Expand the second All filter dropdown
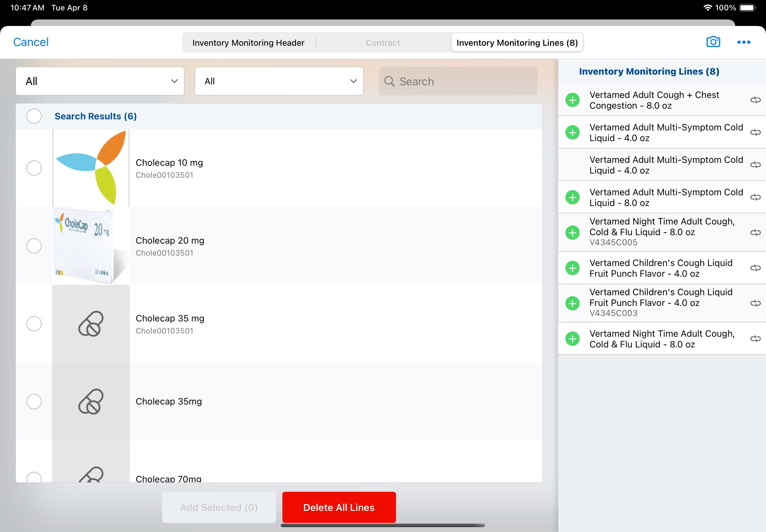 [279, 81]
